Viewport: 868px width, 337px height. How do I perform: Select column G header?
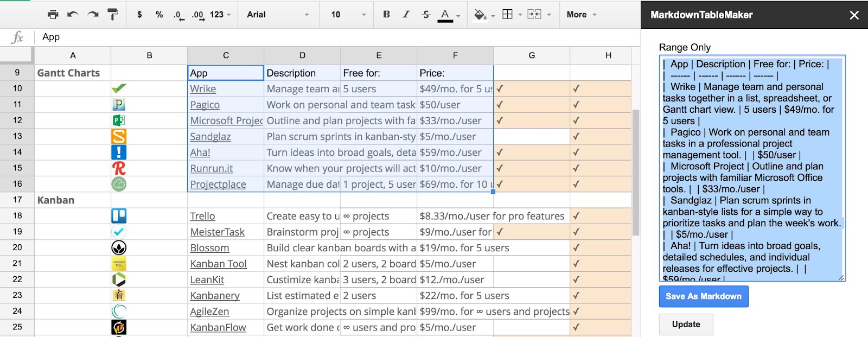pos(532,55)
